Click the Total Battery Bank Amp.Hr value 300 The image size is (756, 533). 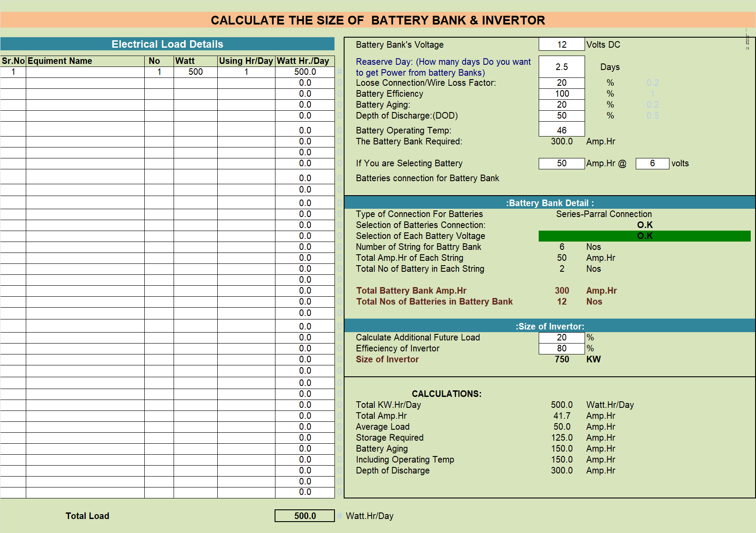562,291
